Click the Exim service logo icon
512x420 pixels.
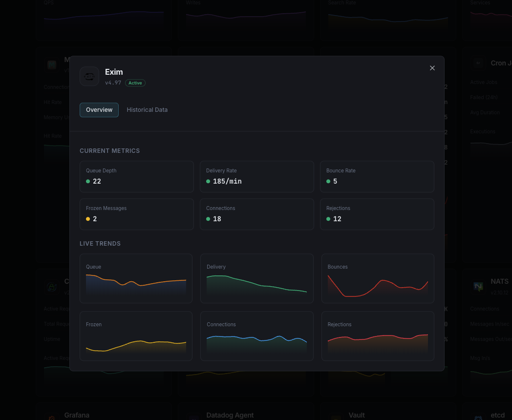pos(89,76)
